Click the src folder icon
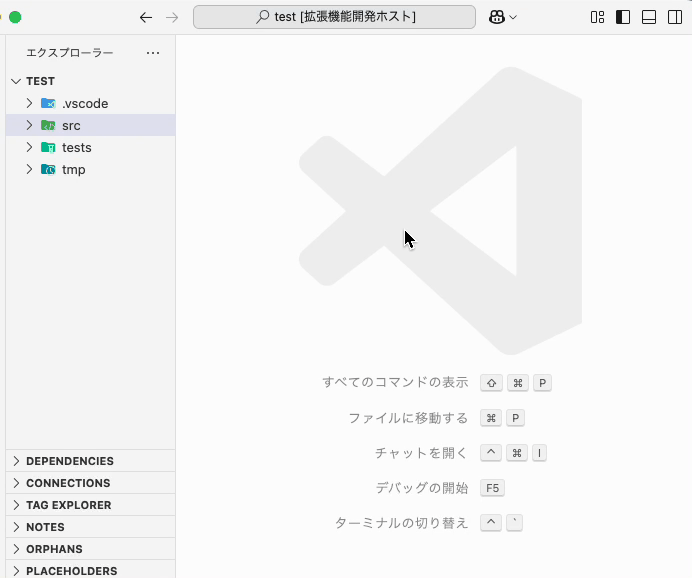 coord(48,125)
